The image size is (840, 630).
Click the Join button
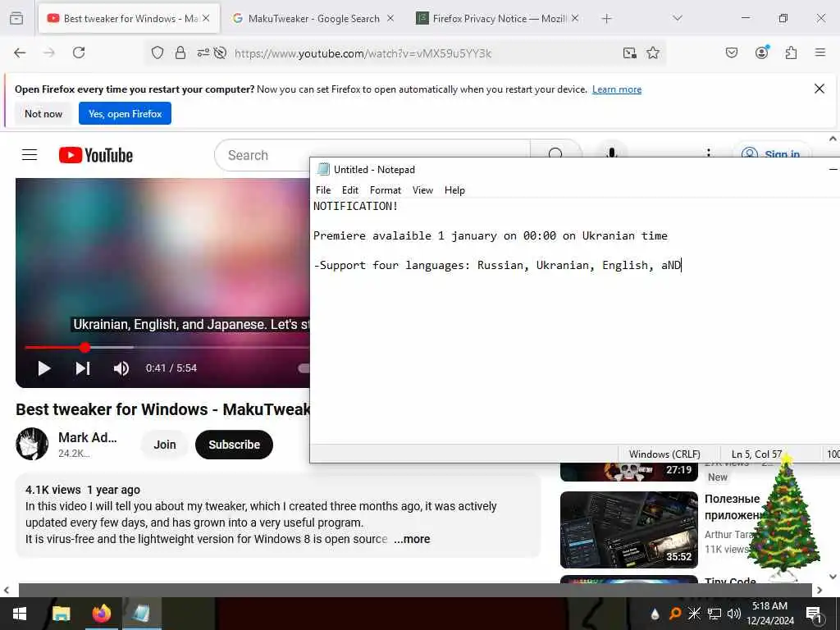(x=164, y=445)
